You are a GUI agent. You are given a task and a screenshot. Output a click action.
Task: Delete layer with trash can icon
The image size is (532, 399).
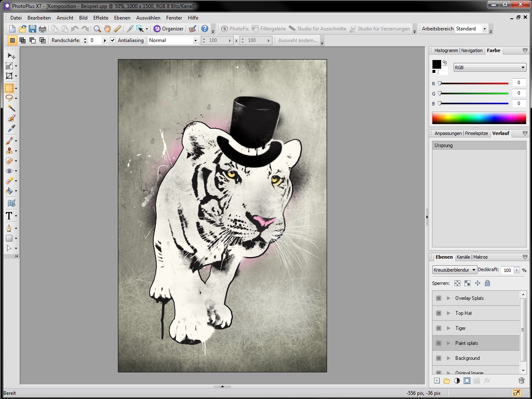pyautogui.click(x=521, y=381)
